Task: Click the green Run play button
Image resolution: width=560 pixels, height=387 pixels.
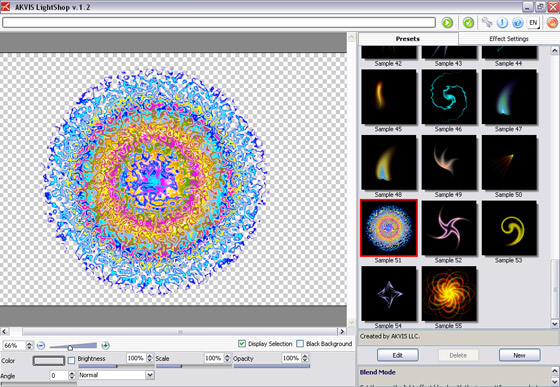Action: tap(447, 23)
